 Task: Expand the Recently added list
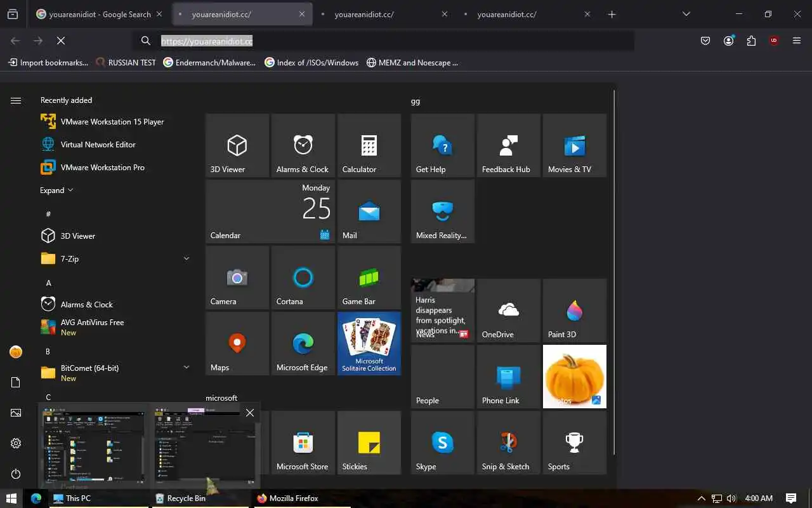56,190
